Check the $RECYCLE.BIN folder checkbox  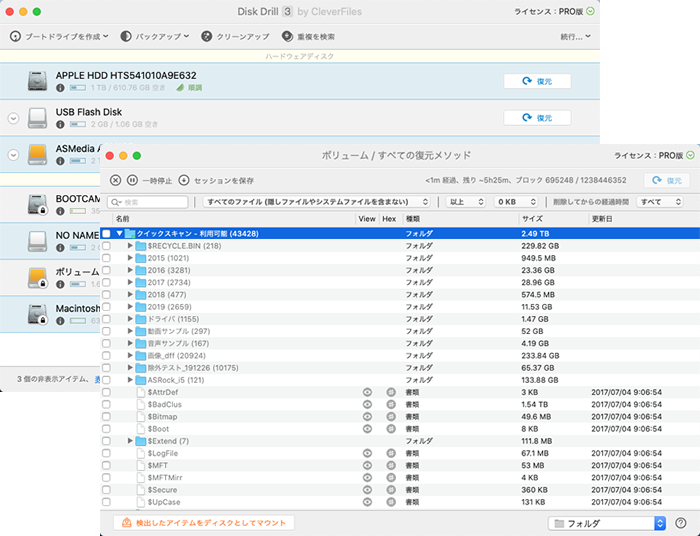[106, 246]
